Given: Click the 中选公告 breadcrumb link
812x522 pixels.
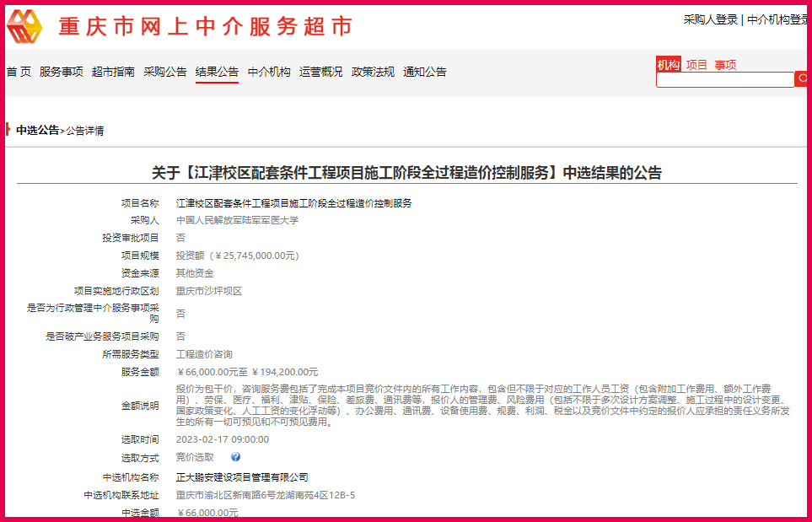Looking at the screenshot, I should [38, 130].
